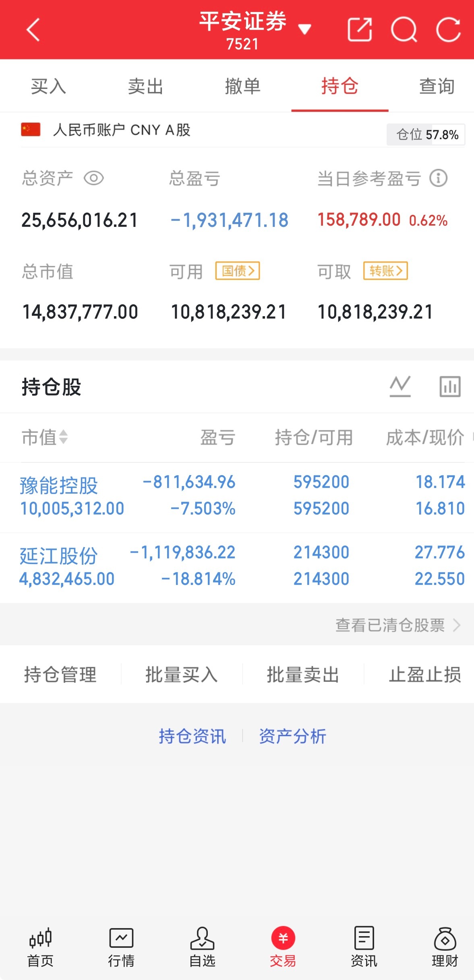
Task: Tap the 平安证券 7521 account title
Action: (x=243, y=31)
